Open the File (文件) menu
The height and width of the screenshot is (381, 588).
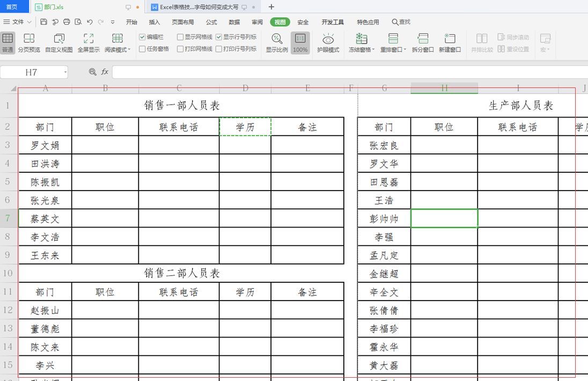[18, 22]
